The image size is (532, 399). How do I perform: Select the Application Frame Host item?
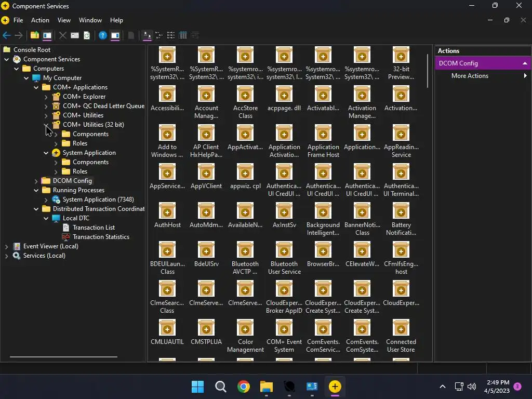323,141
